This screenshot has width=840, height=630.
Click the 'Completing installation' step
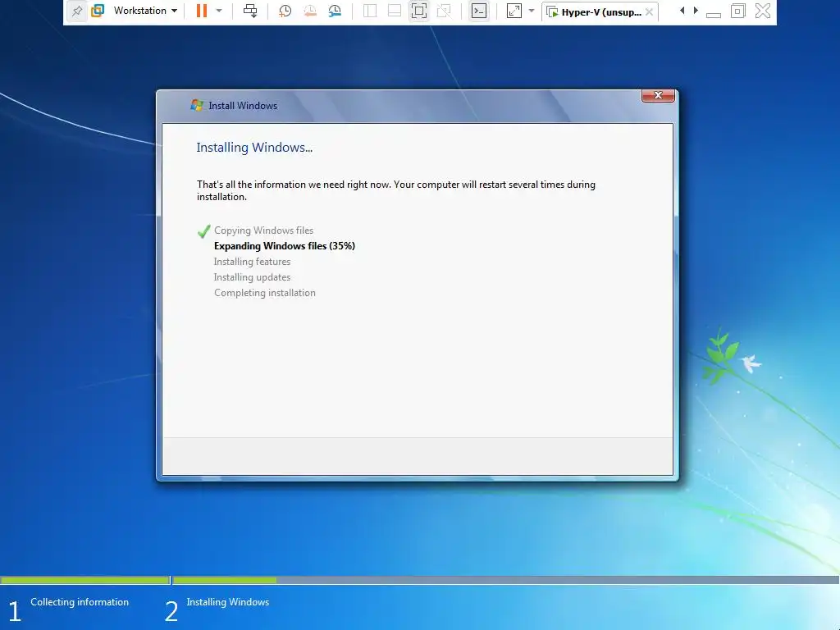pyautogui.click(x=265, y=293)
